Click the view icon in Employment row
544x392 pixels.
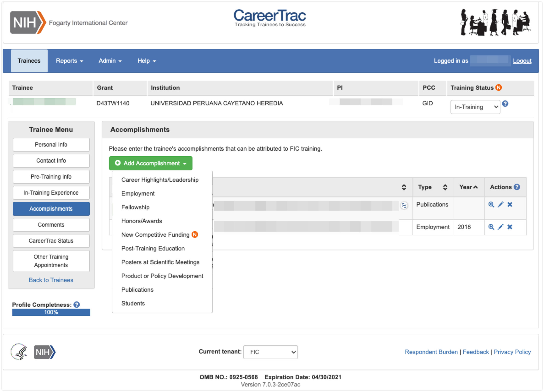tap(491, 227)
